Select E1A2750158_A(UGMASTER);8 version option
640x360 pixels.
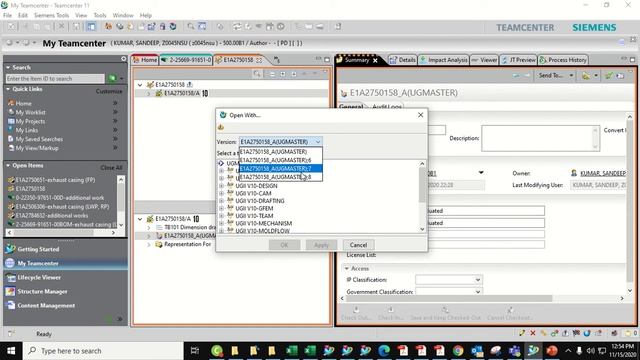[280, 177]
